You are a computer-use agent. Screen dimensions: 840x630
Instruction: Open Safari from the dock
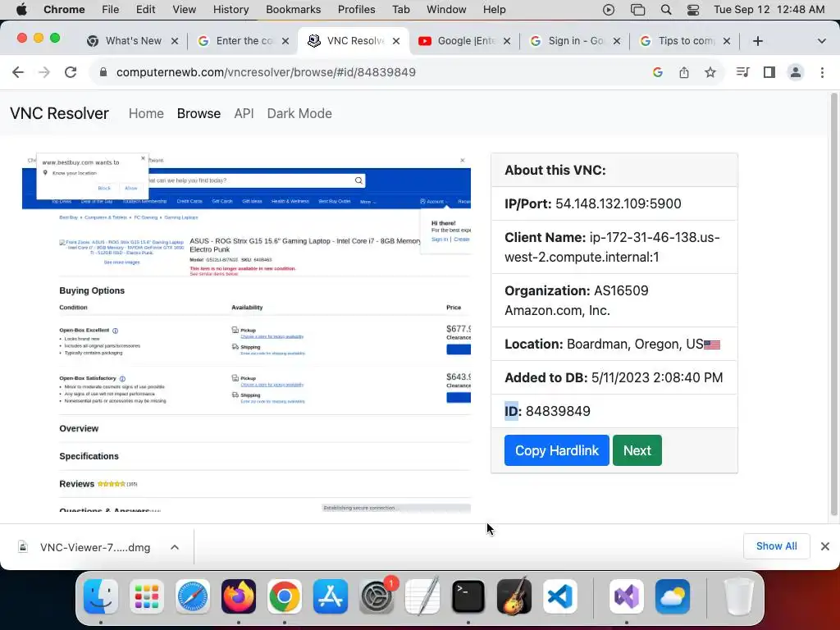(192, 596)
